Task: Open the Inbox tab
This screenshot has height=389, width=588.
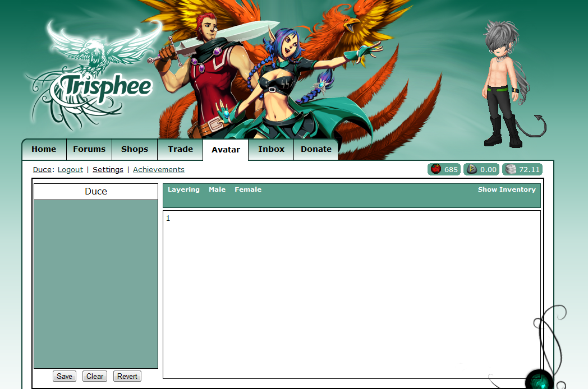Action: coord(271,150)
